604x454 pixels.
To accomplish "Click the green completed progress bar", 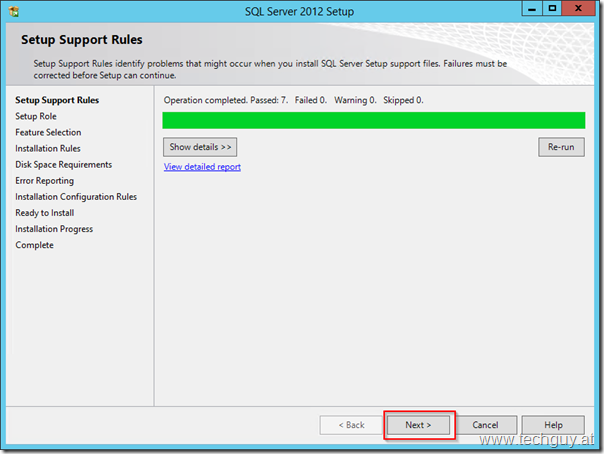I will click(x=374, y=120).
